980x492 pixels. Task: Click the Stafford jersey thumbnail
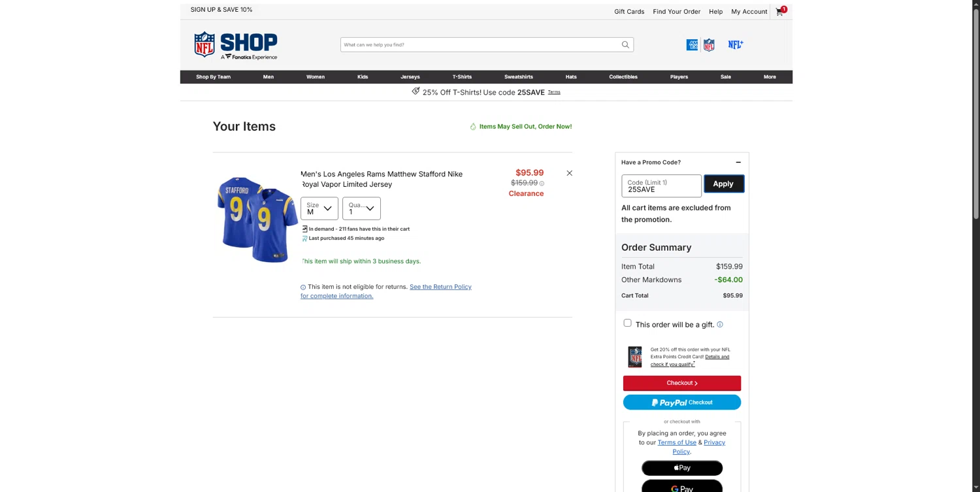258,220
